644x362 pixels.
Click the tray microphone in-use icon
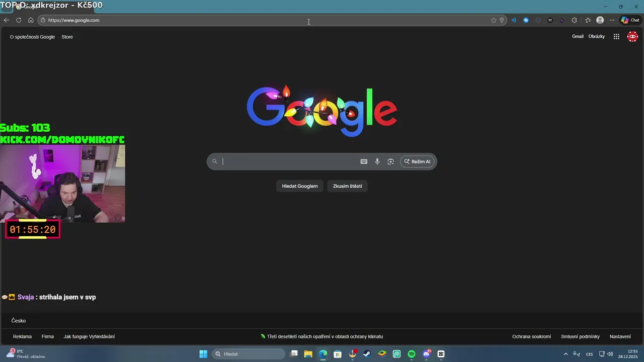pyautogui.click(x=577, y=354)
